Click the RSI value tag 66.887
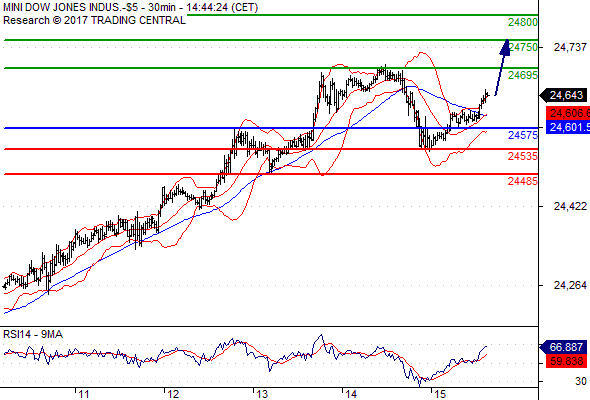Viewport: 590px width, 400px height. (x=563, y=347)
